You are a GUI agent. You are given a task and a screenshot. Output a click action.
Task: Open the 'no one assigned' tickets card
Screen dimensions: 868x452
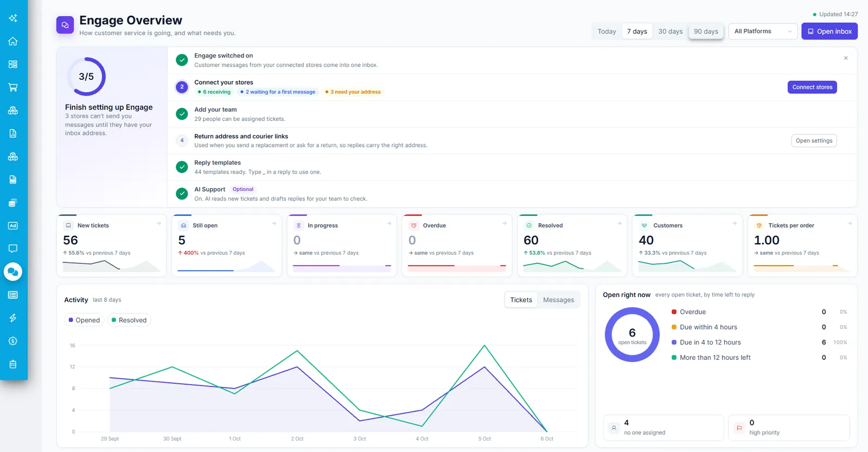tap(663, 428)
